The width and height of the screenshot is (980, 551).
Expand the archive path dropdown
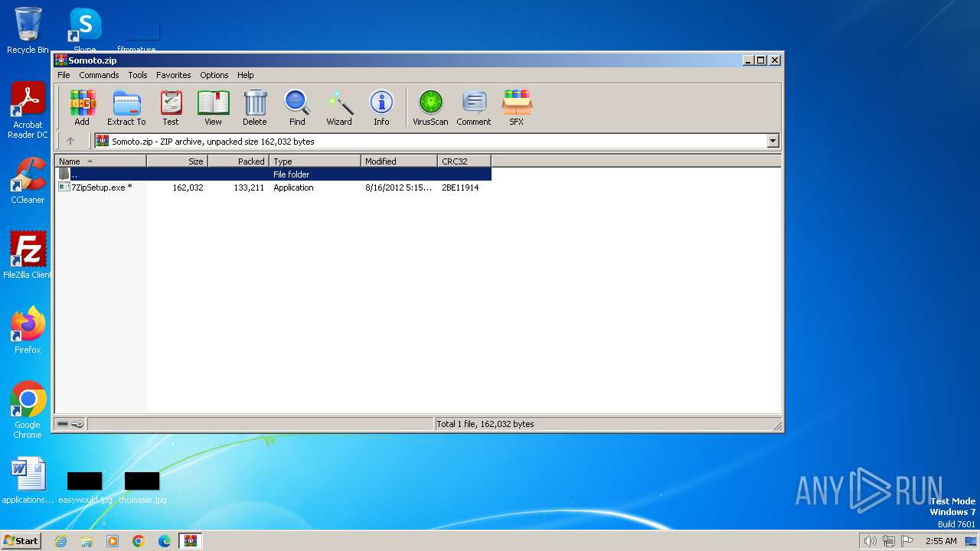773,141
